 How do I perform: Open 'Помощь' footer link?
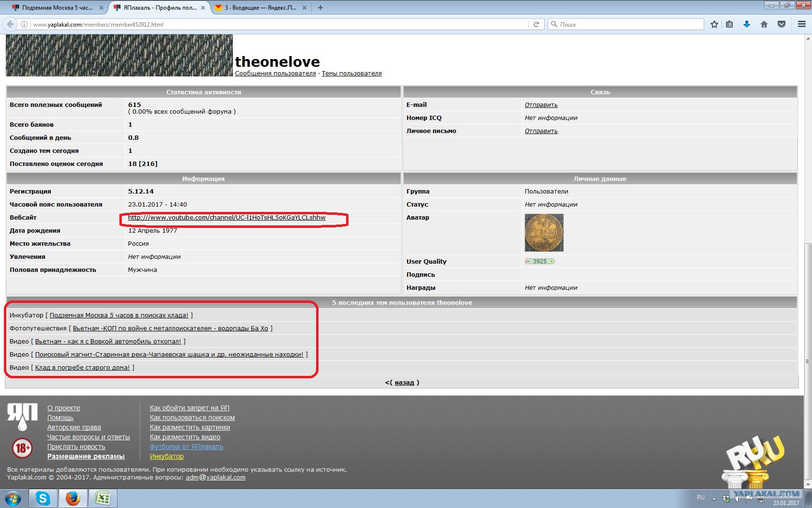(60, 418)
